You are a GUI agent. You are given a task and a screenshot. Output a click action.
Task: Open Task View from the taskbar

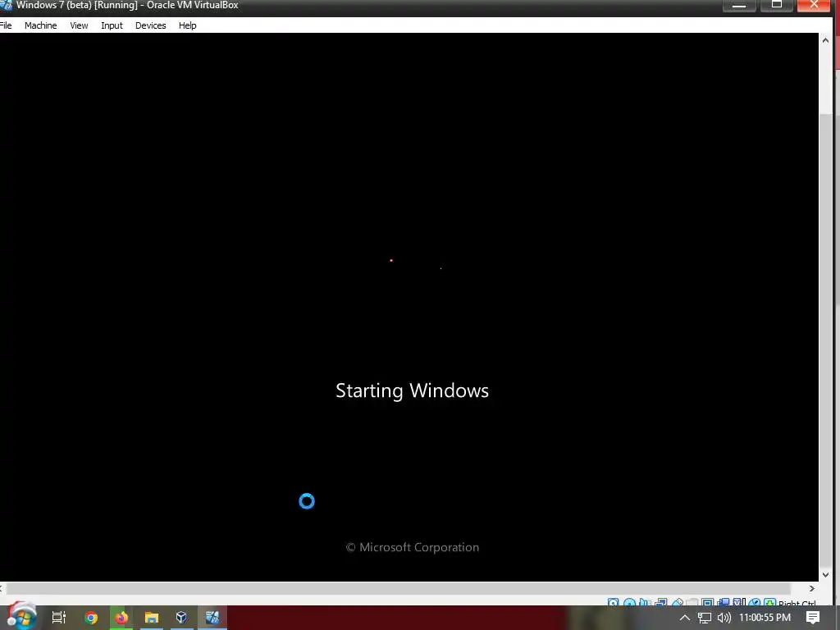coord(59,617)
